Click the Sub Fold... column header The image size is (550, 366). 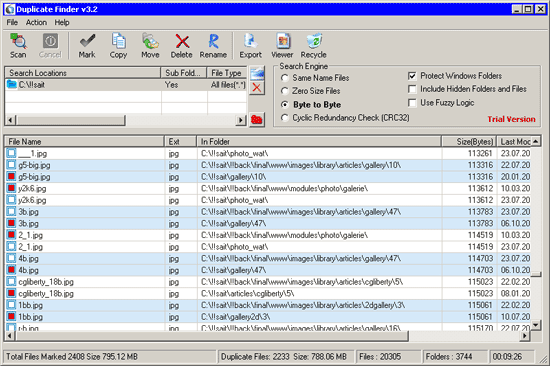tap(184, 73)
